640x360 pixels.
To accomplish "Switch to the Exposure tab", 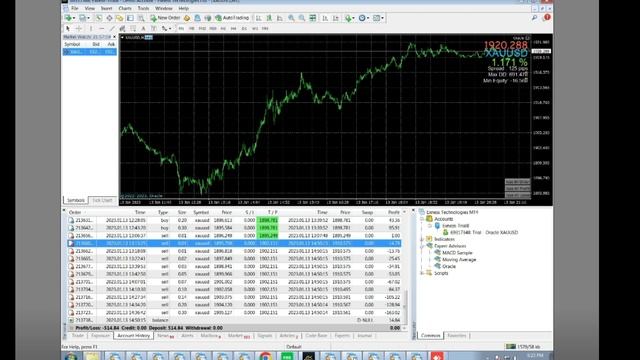I will pyautogui.click(x=100, y=336).
